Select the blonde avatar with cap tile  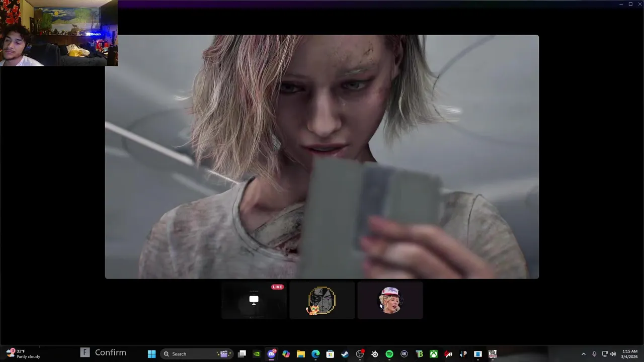point(390,300)
